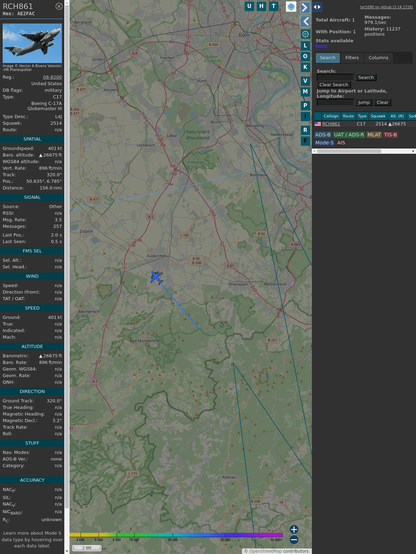Click the T toggle button on map

273,6
